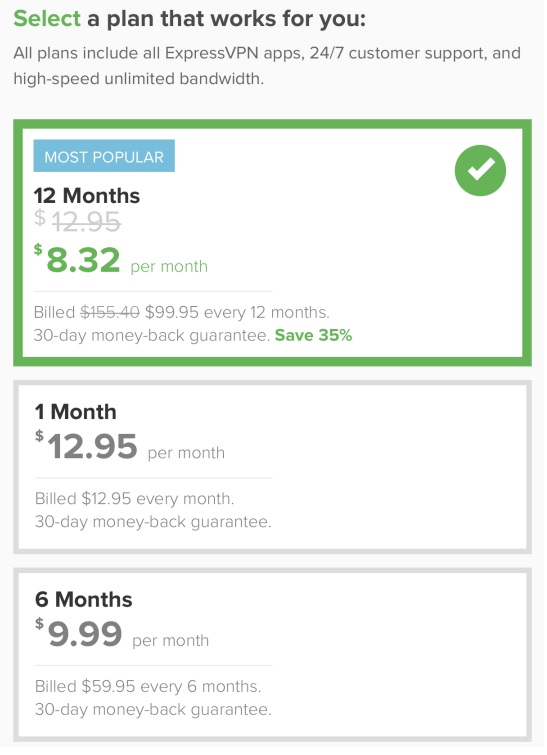
Task: Click the strikethrough $12.95 original price
Action: pos(78,223)
